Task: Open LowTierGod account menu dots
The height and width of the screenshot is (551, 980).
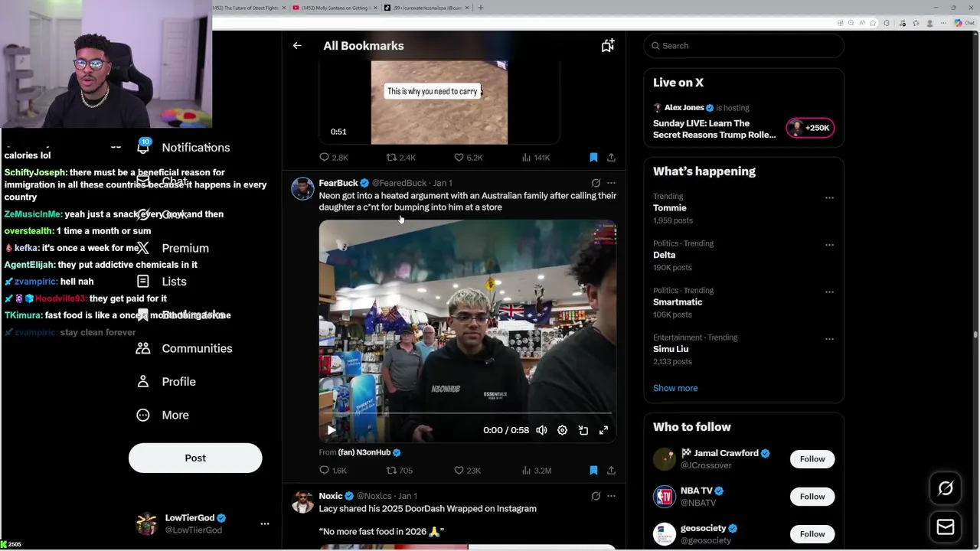Action: click(x=265, y=524)
